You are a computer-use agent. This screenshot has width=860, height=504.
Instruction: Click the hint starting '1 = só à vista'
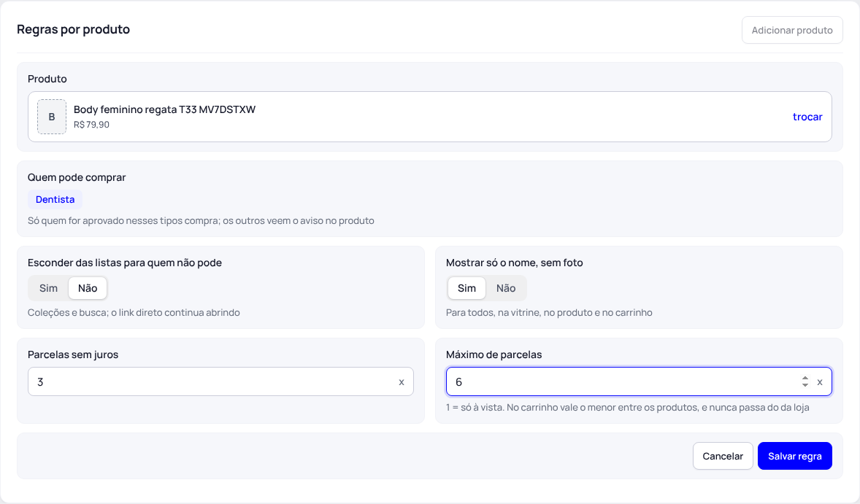(x=627, y=408)
